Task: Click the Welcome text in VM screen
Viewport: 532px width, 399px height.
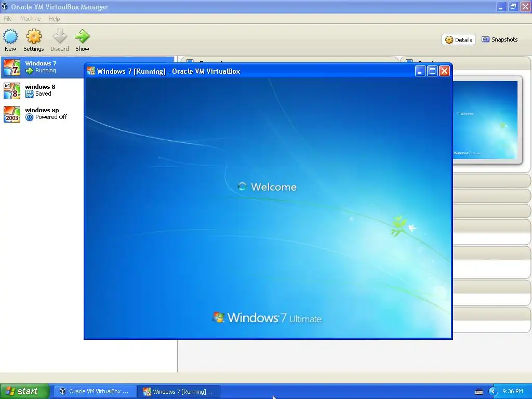Action: (273, 187)
